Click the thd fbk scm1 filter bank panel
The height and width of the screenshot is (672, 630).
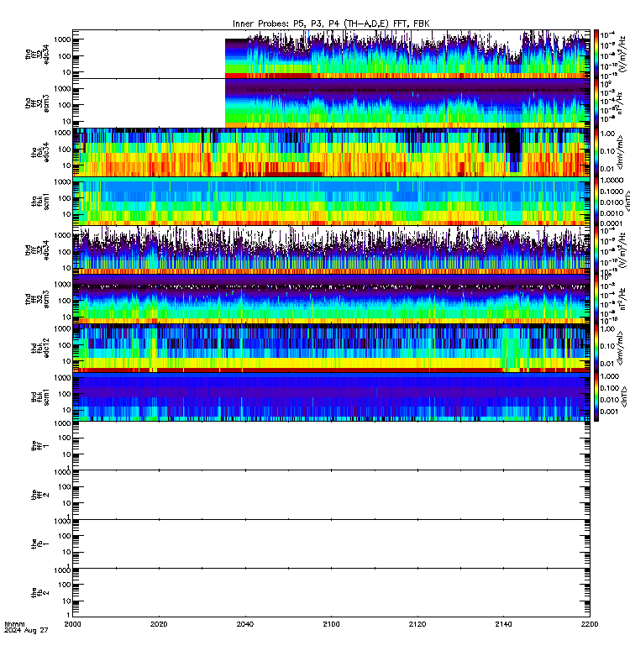coord(331,396)
